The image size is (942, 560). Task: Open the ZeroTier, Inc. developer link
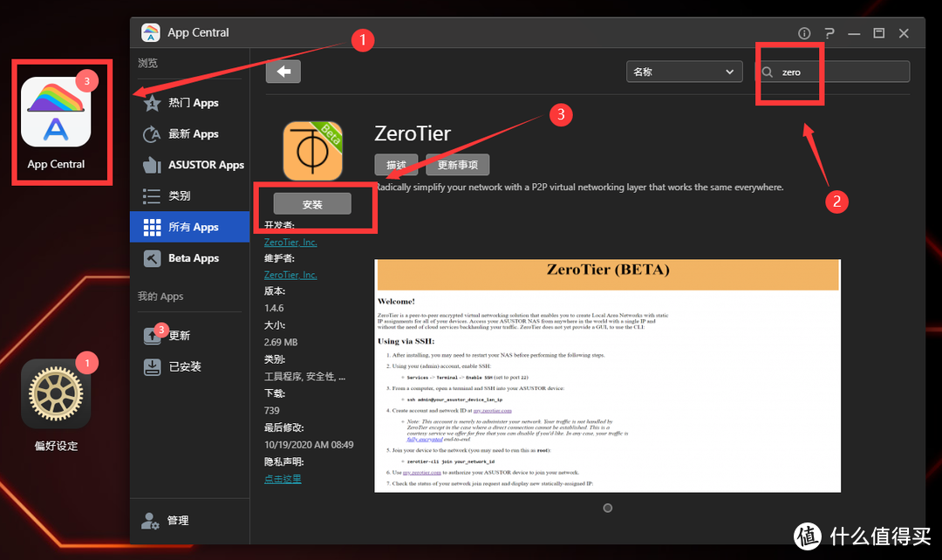290,242
